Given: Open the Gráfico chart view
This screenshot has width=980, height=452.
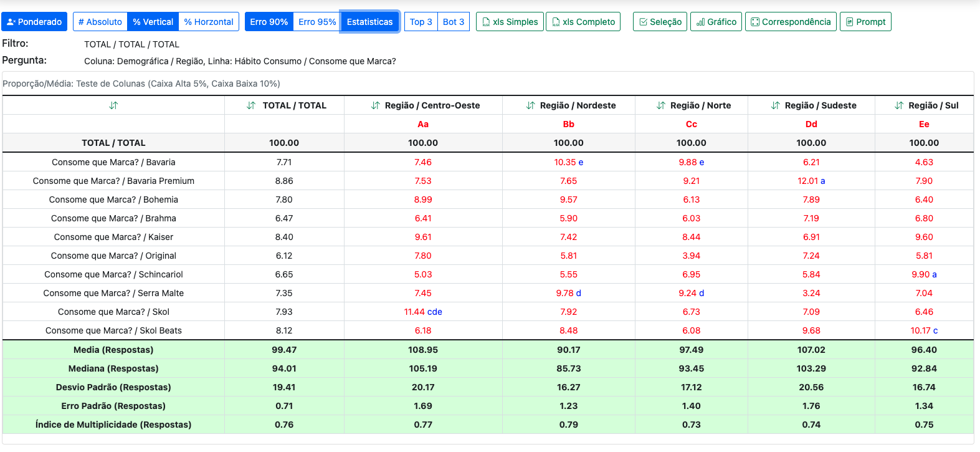Looking at the screenshot, I should tap(716, 22).
